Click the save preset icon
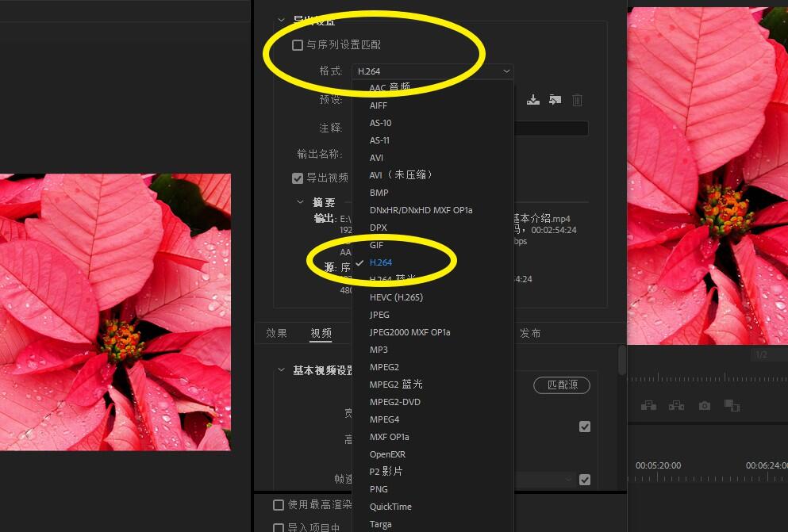 [x=533, y=100]
